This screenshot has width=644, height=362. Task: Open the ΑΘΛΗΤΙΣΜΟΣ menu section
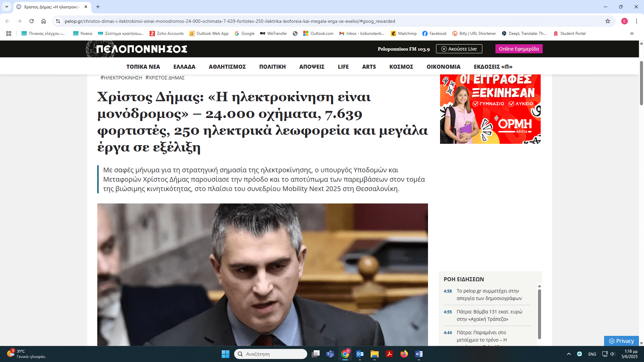[227, 67]
